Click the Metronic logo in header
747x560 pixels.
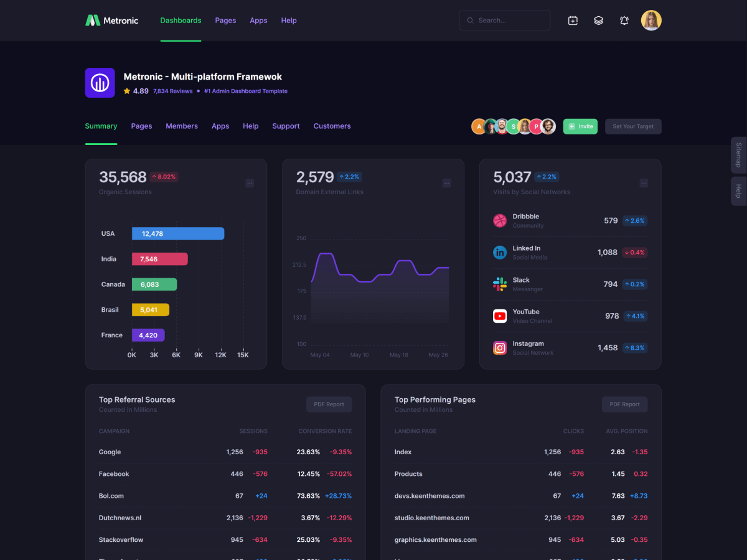click(112, 21)
